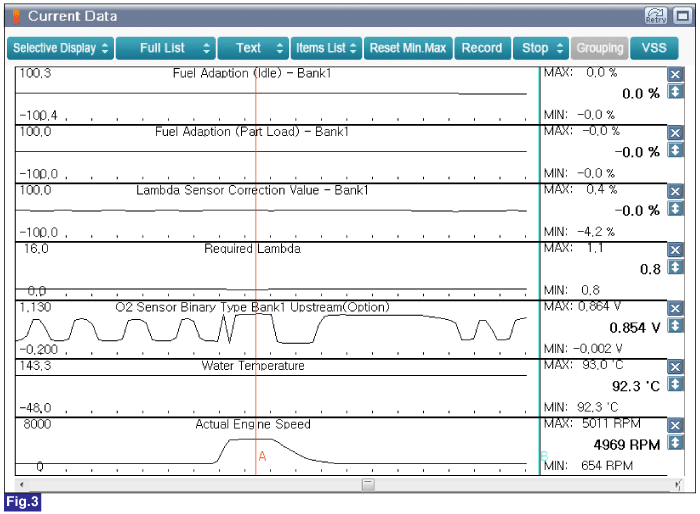Click the 92.3 'C current value

636,386
